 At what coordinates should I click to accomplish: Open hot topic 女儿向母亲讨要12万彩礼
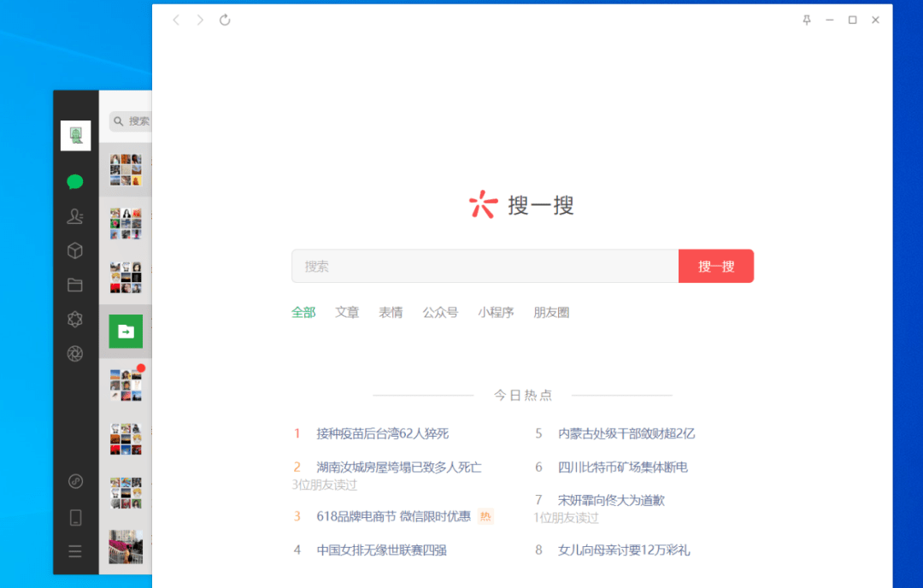(x=623, y=550)
